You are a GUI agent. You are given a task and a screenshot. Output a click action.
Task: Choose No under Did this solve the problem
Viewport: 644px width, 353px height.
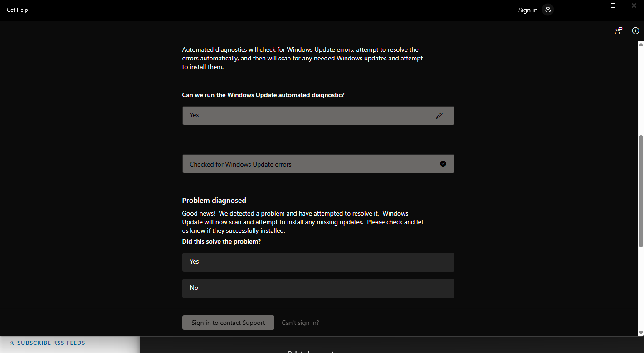(318, 289)
